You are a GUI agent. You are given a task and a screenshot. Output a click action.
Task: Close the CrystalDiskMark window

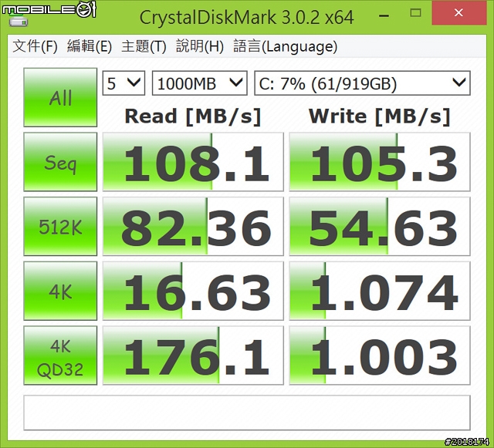[458, 13]
